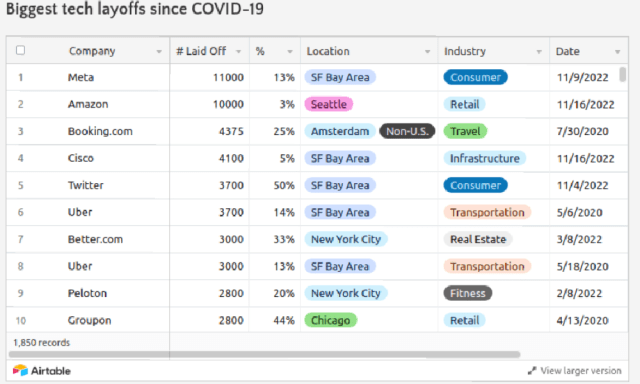Click the Seattle location tag
Image resolution: width=640 pixels, height=384 pixels.
click(329, 104)
